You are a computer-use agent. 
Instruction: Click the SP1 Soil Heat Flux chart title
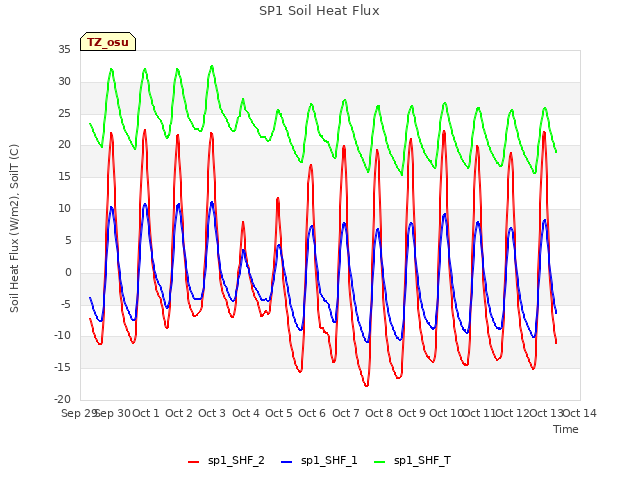tap(319, 11)
